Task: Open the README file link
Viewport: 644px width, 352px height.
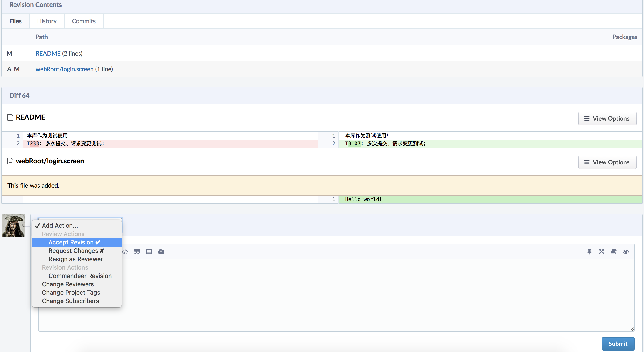Action: coord(48,53)
